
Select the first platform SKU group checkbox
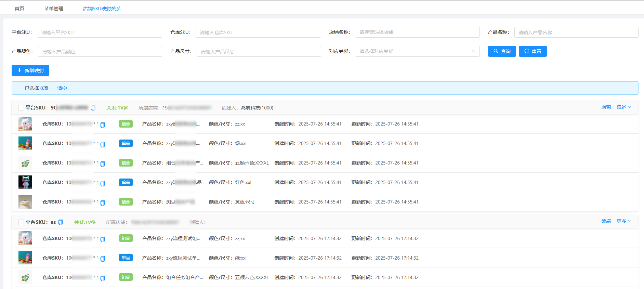[x=21, y=108]
